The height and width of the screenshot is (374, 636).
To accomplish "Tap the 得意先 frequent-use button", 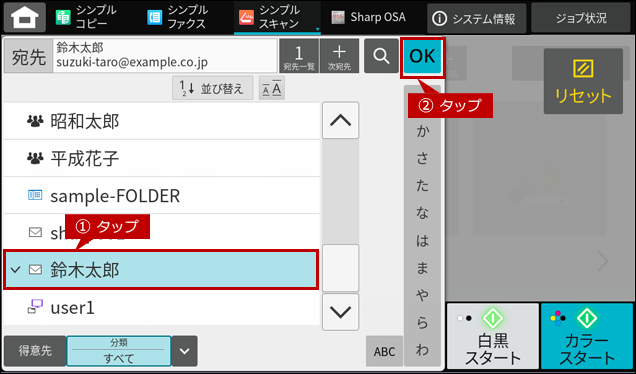I will tap(35, 351).
